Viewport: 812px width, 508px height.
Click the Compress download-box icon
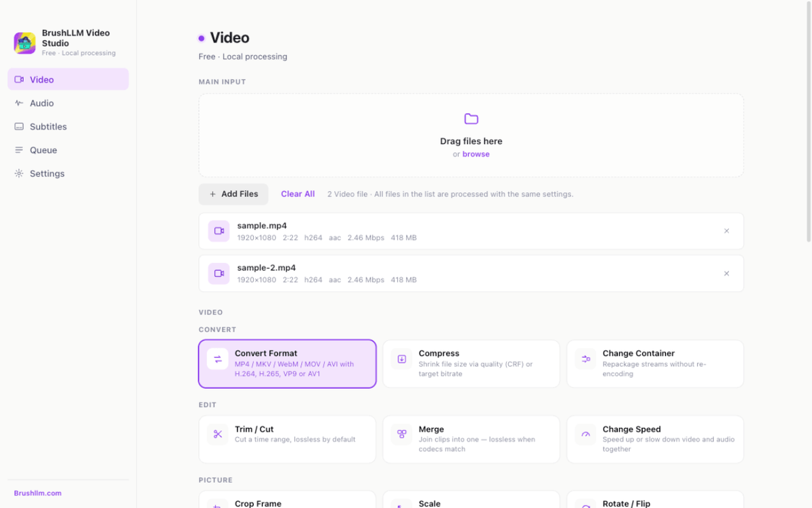point(402,359)
